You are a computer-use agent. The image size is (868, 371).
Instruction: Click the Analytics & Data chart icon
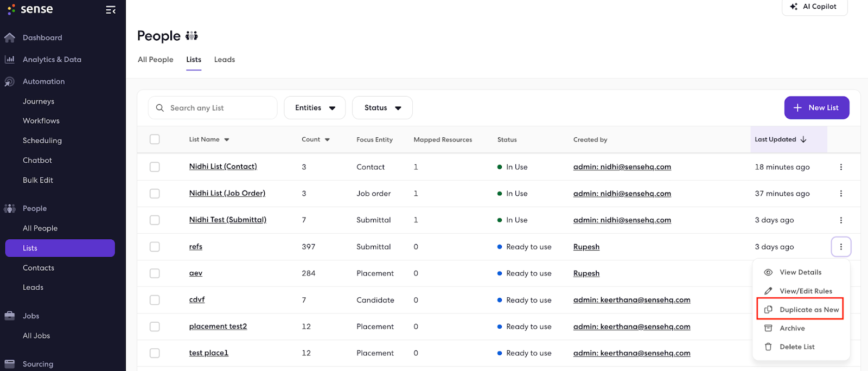(10, 59)
